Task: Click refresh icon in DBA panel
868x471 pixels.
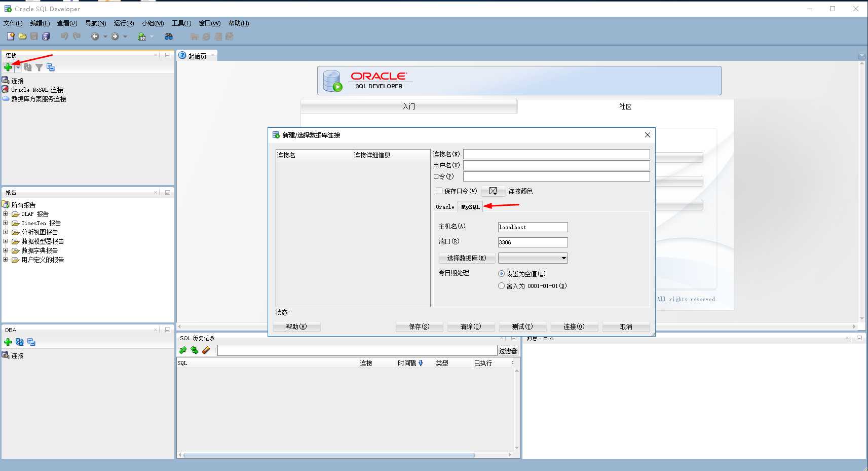Action: click(x=20, y=342)
